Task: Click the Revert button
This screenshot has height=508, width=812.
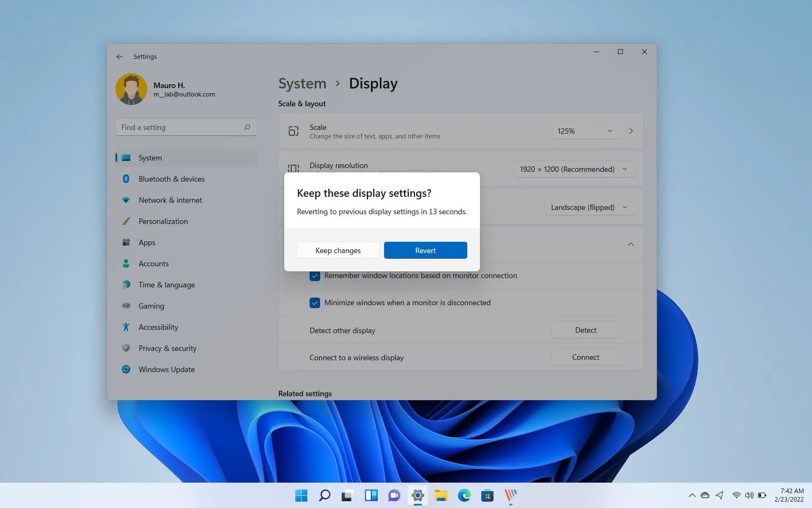Action: click(x=425, y=251)
